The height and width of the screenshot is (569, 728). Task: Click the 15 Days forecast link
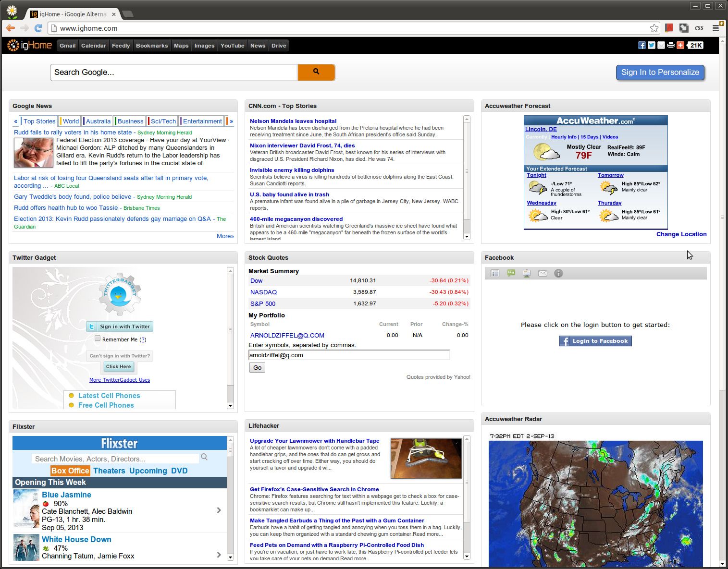coord(589,137)
